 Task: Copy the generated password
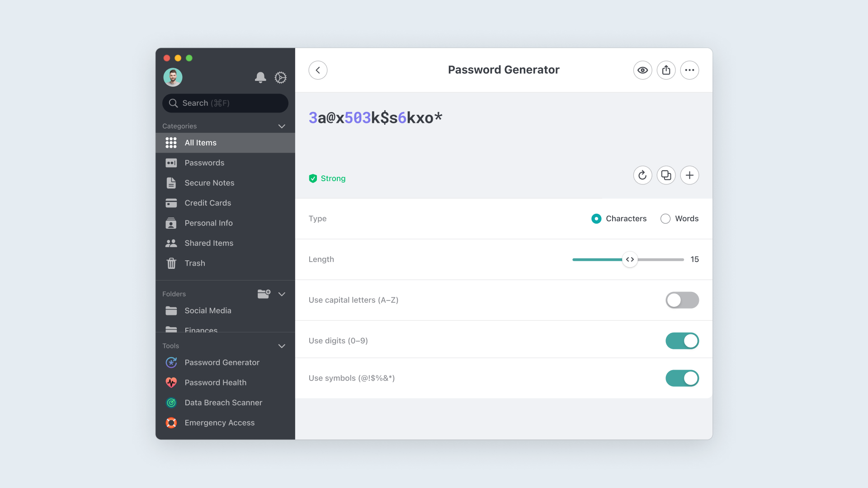666,175
